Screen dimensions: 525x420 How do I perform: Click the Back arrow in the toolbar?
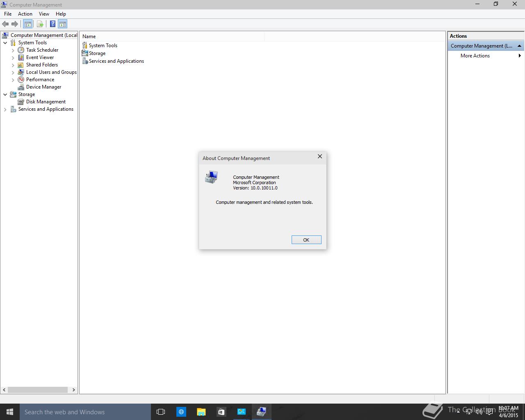pyautogui.click(x=5, y=24)
